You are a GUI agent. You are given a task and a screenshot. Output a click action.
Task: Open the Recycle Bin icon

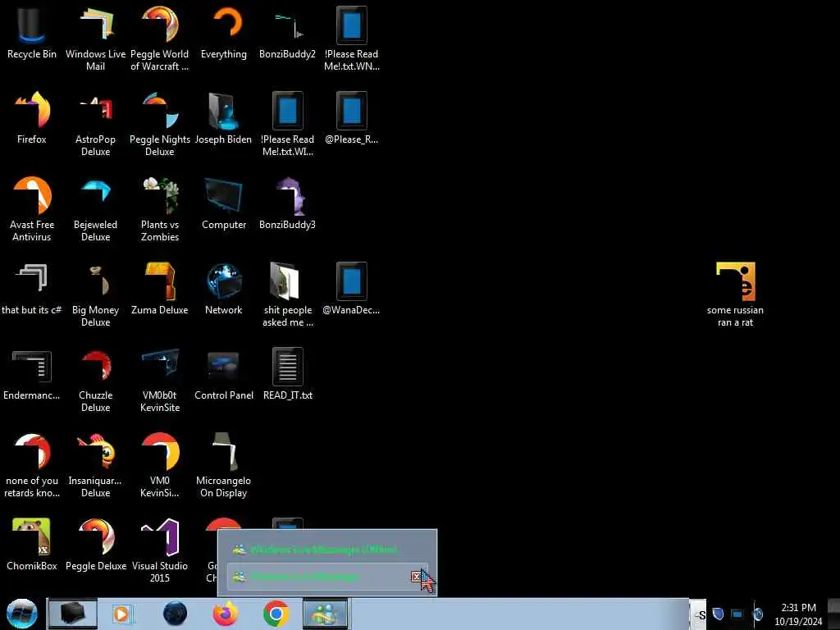click(32, 32)
